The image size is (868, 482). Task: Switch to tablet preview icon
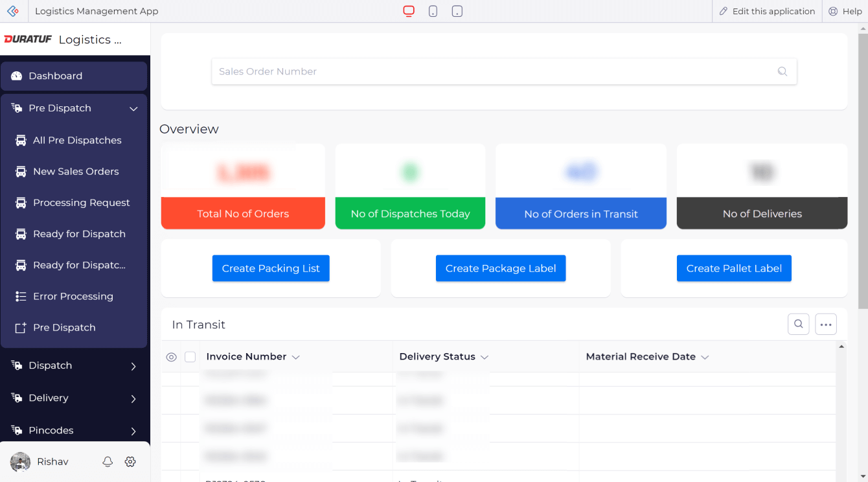(x=457, y=11)
